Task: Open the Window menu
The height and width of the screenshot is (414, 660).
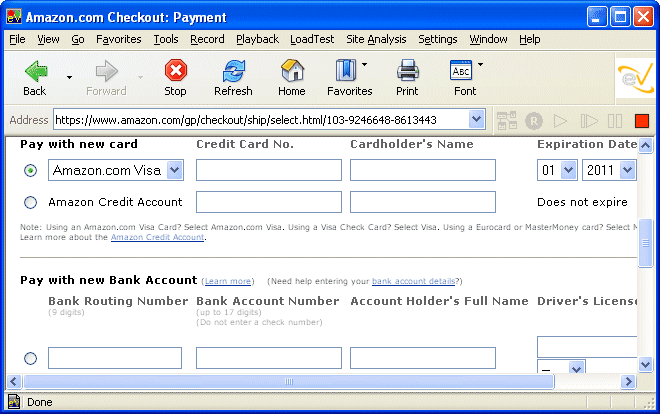Action: (x=488, y=39)
